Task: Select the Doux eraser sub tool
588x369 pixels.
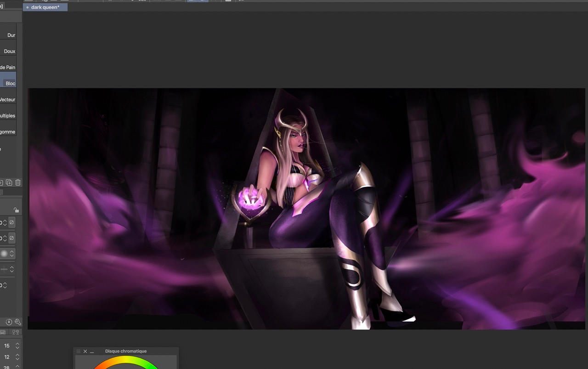Action: (x=8, y=51)
